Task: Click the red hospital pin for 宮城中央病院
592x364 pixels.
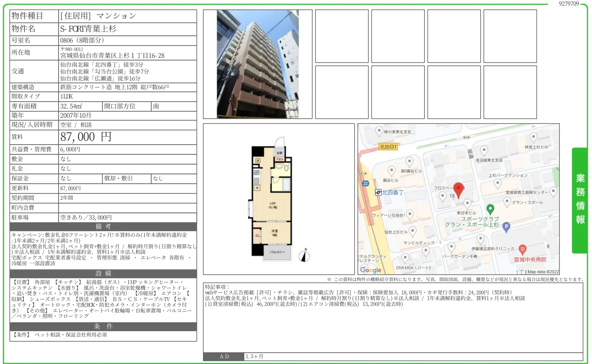Action: pos(522,249)
